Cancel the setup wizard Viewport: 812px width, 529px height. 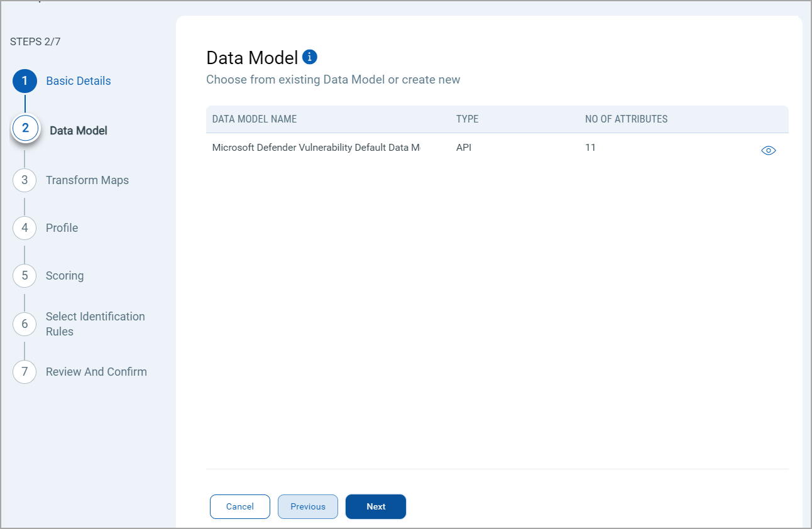coord(240,507)
